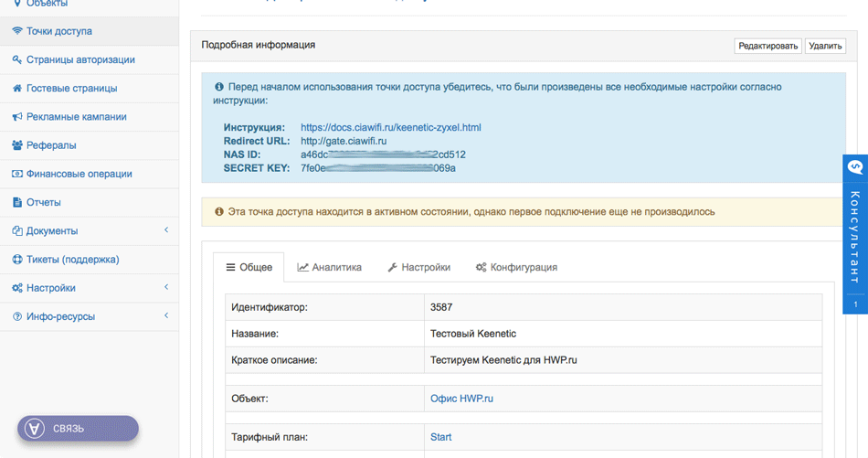Select the Настройки tab with wrench icon
The height and width of the screenshot is (458, 868).
click(418, 268)
